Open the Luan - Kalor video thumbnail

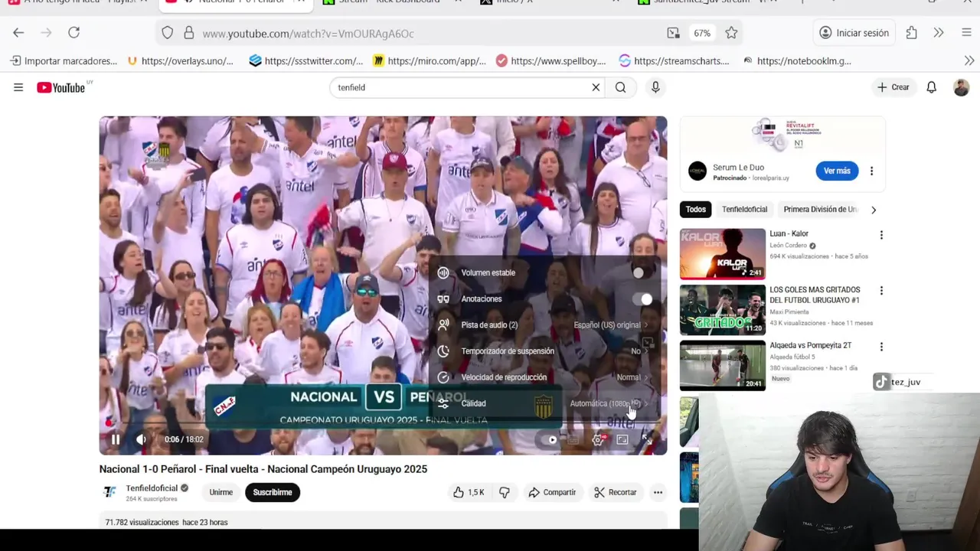point(723,253)
